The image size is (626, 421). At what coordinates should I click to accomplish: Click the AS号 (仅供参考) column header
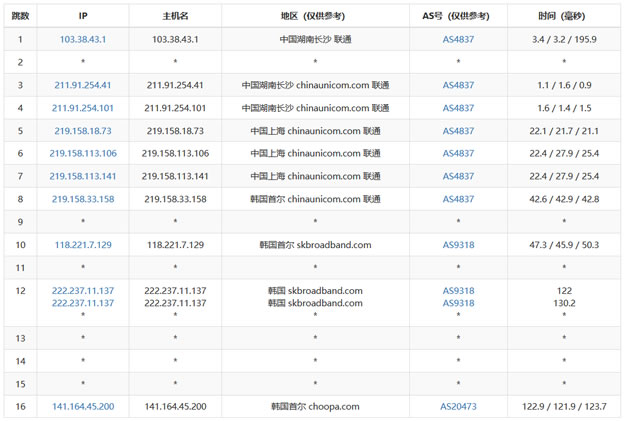458,17
